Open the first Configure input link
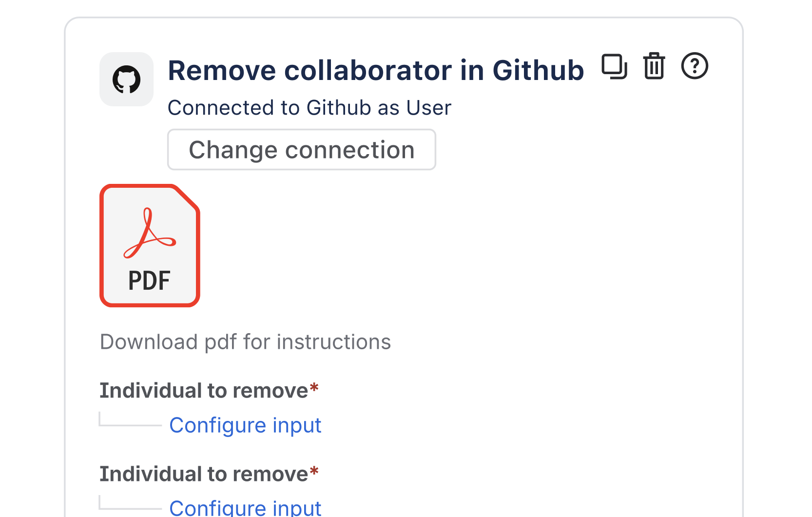The image size is (812, 517). point(245,425)
